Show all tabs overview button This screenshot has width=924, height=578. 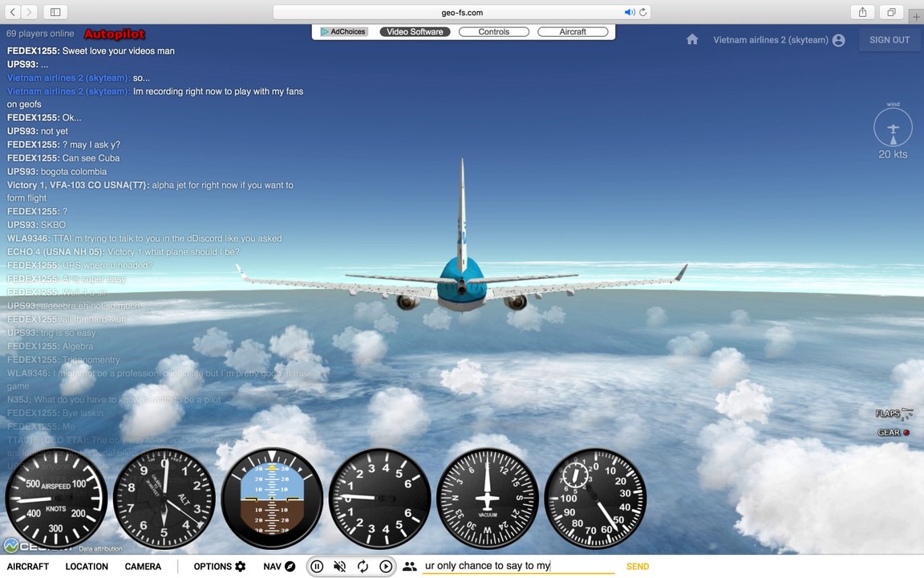point(891,12)
